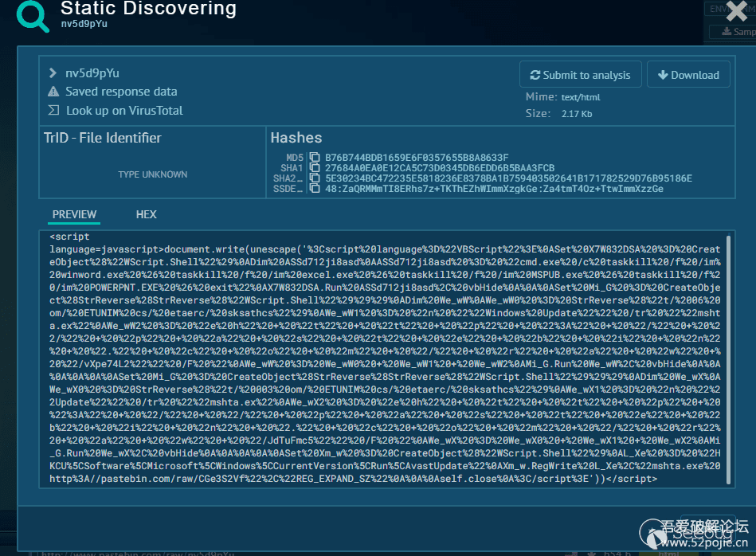
Task: Click the Sample download button behind dialog
Action: pyautogui.click(x=731, y=32)
